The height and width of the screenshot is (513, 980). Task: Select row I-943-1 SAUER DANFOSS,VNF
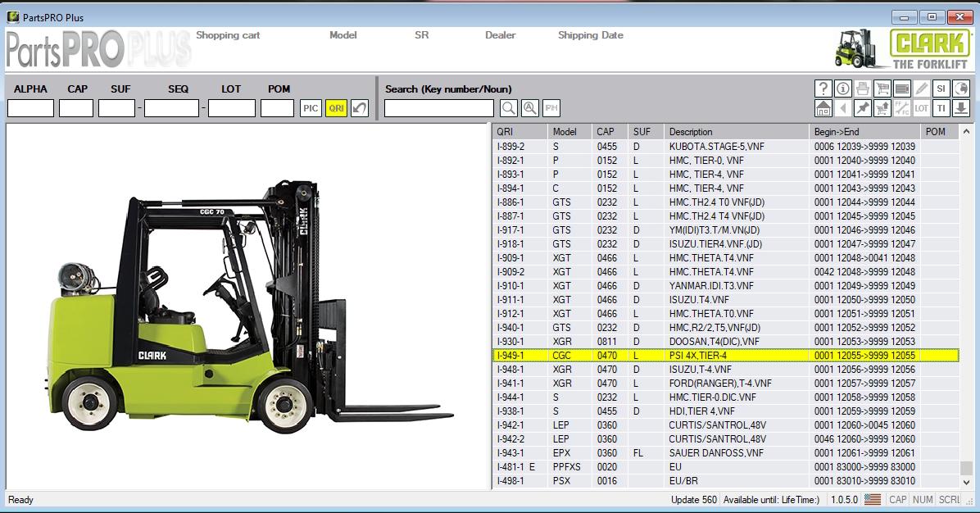tap(726, 453)
